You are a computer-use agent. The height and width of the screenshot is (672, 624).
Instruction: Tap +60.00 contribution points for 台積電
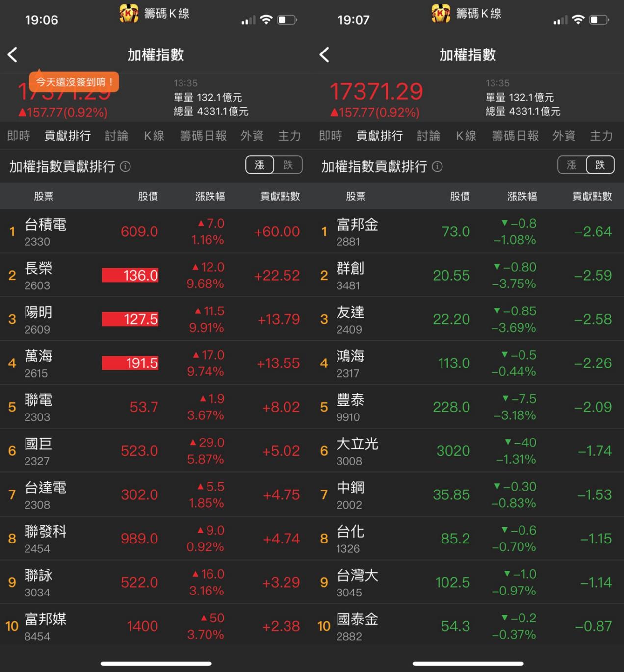pos(277,232)
